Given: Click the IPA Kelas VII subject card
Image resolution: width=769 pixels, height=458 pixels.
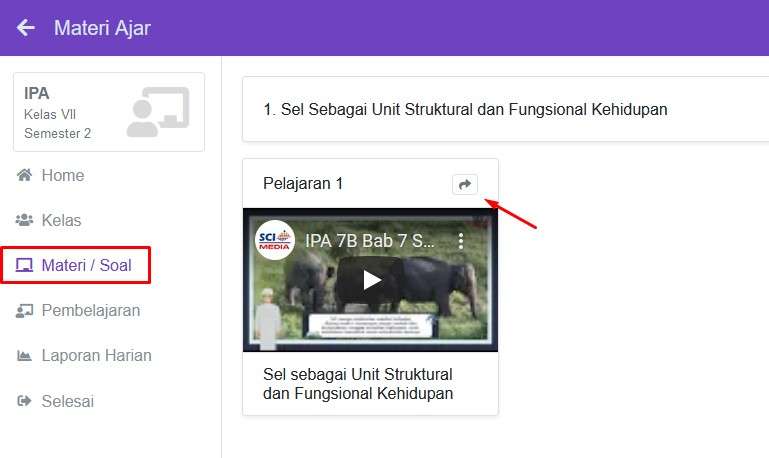Looking at the screenshot, I should (108, 112).
